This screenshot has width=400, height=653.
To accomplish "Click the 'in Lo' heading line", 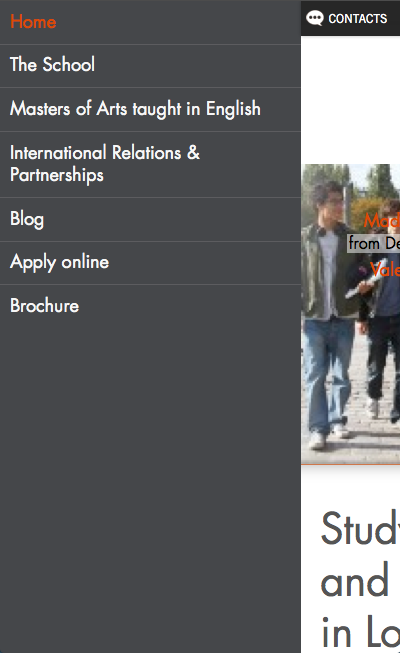I will coord(360,631).
